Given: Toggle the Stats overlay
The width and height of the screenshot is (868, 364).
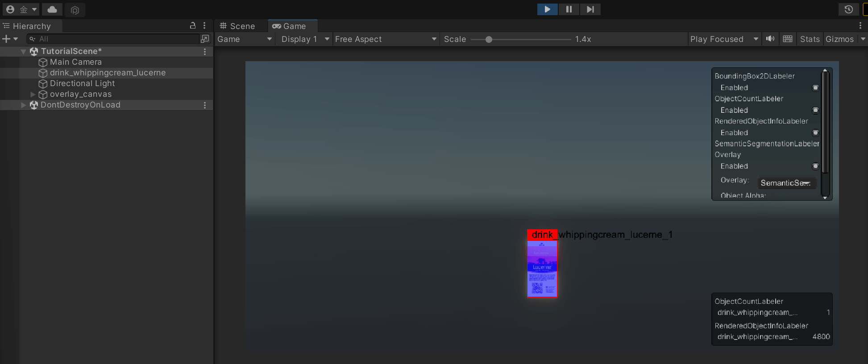Looking at the screenshot, I should pyautogui.click(x=810, y=39).
